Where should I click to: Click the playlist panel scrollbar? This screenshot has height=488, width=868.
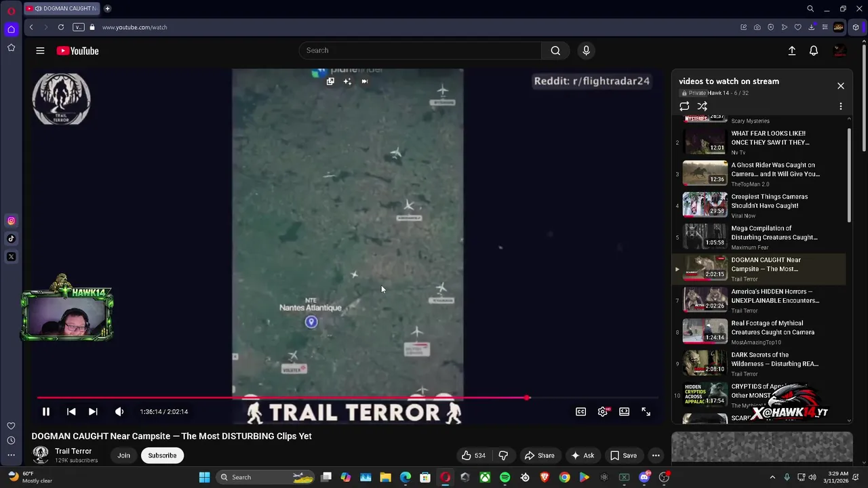point(849,175)
